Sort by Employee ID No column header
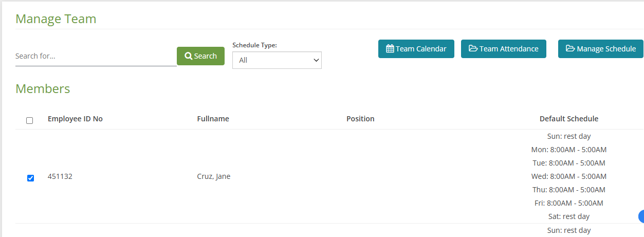This screenshot has height=237, width=644. (75, 119)
